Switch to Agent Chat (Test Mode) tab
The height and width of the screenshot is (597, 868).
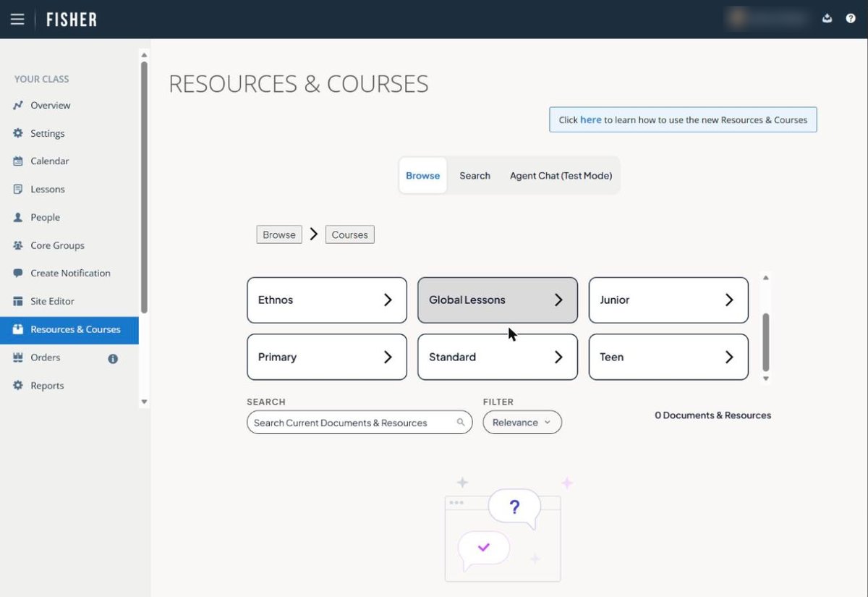coord(561,176)
